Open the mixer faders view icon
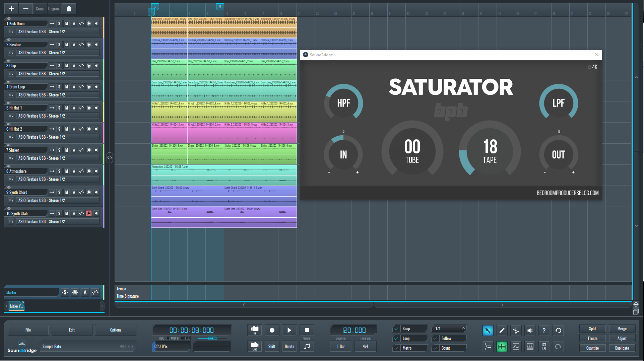Viewport: 644px width, 361px height. (530, 347)
